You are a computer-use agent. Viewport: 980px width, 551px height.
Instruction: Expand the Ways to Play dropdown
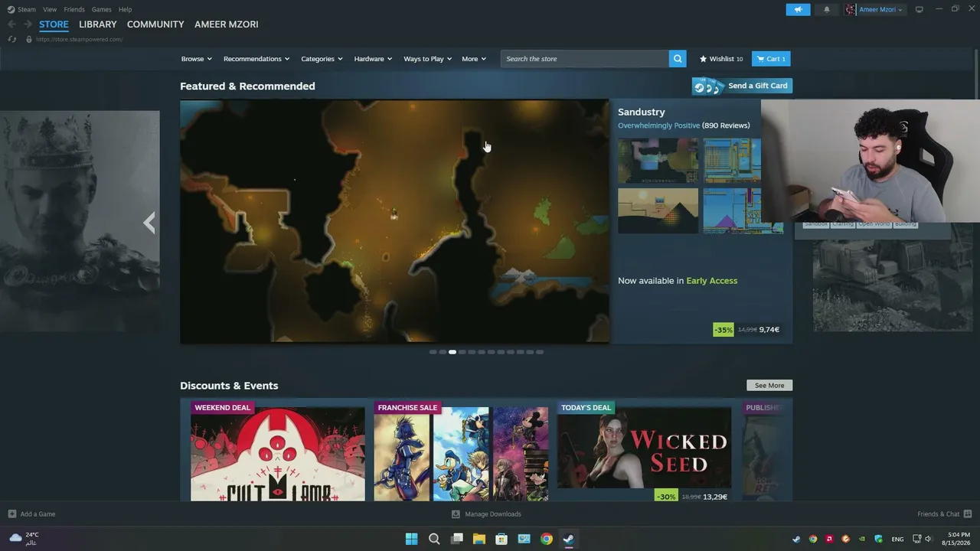pyautogui.click(x=428, y=59)
